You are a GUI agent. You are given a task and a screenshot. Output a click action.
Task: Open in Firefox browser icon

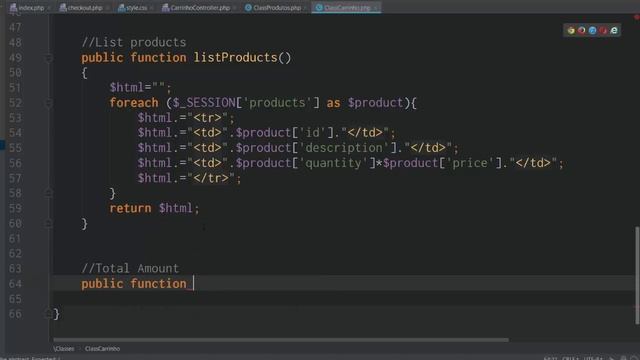coord(582,30)
